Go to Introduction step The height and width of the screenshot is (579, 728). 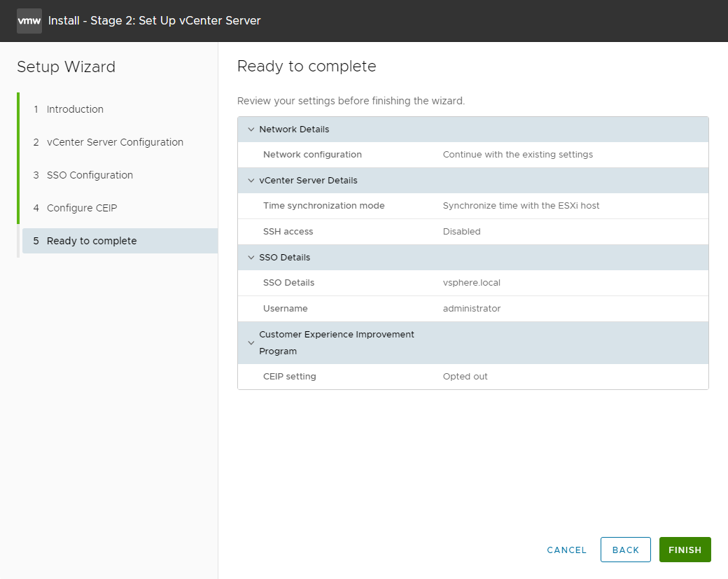(x=75, y=110)
